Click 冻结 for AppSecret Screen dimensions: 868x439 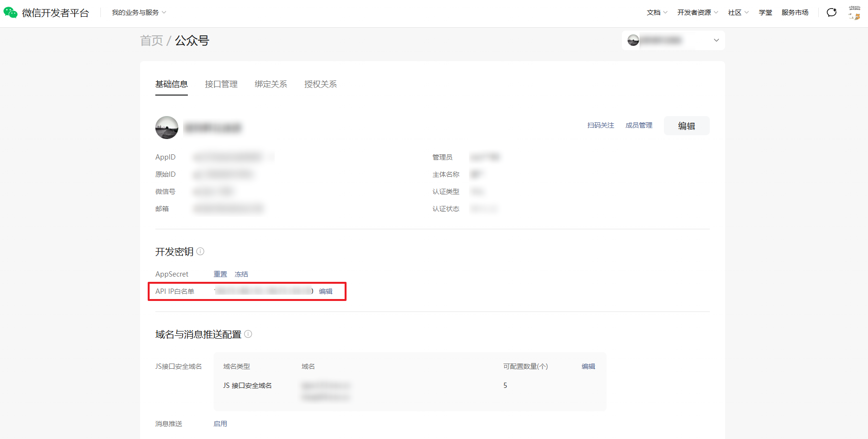click(241, 274)
